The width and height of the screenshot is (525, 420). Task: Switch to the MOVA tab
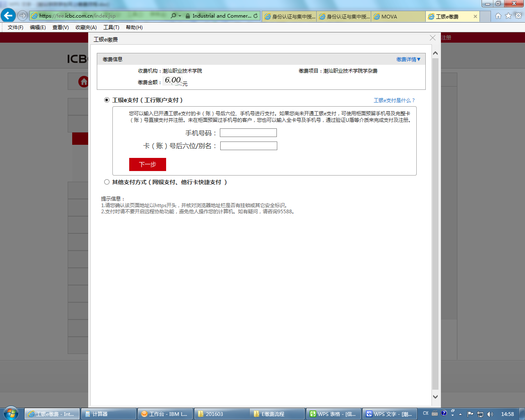398,16
